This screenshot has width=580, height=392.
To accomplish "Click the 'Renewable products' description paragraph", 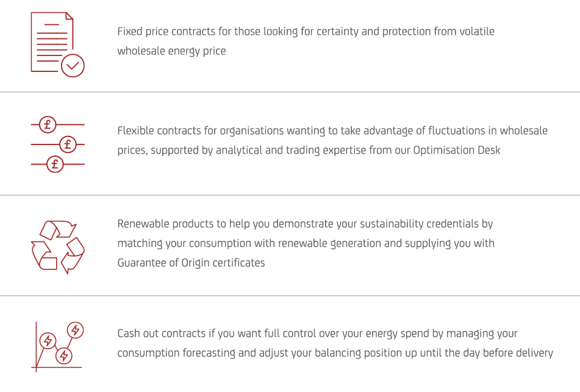I will tap(306, 243).
